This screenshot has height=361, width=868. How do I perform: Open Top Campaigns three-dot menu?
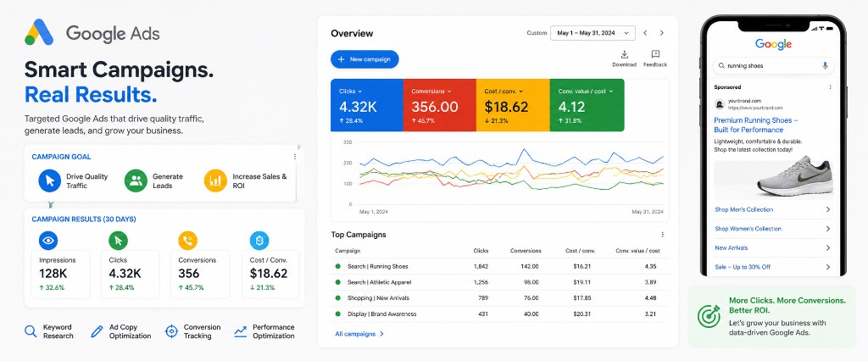pyautogui.click(x=663, y=235)
